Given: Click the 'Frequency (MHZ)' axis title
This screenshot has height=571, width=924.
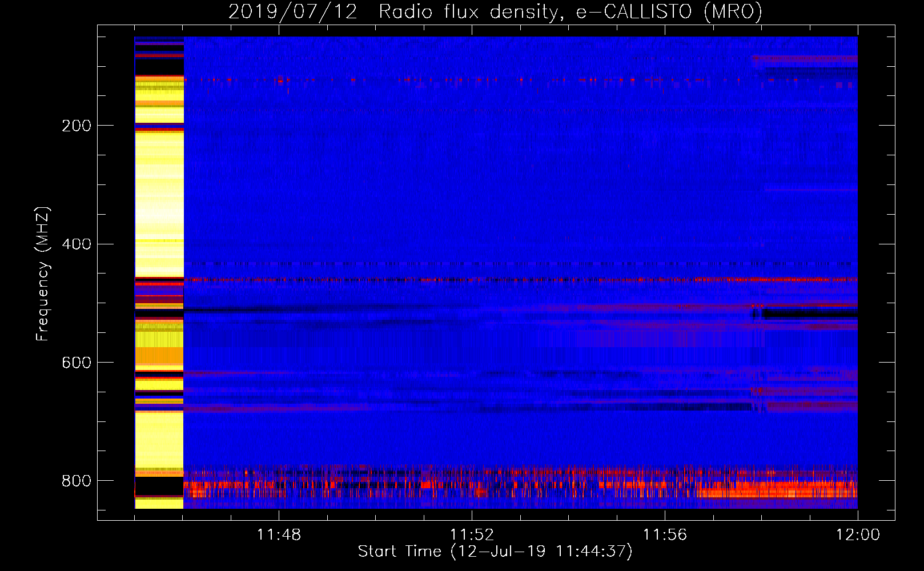Looking at the screenshot, I should tap(43, 274).
